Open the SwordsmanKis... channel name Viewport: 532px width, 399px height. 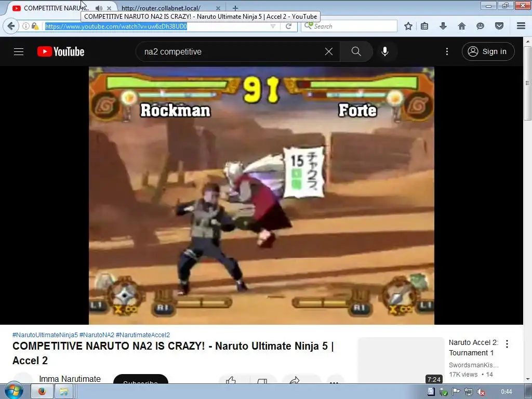(x=474, y=365)
